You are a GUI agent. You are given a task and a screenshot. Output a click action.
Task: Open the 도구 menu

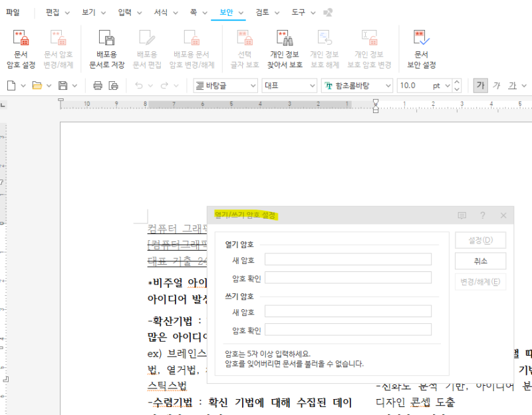tap(303, 13)
